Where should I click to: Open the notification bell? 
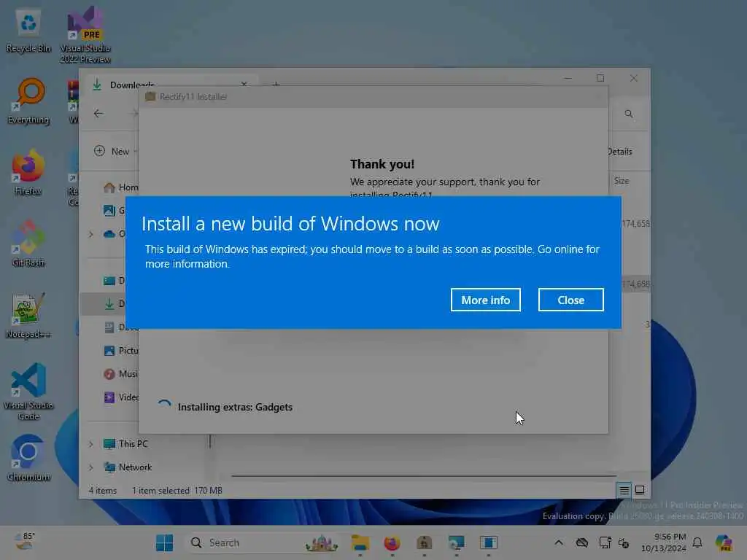tap(697, 542)
